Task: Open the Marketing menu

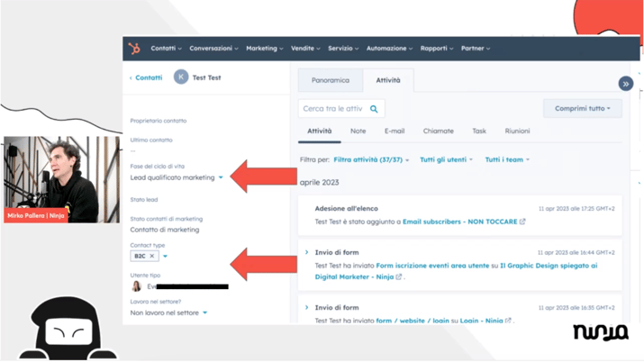Action: tap(265, 49)
